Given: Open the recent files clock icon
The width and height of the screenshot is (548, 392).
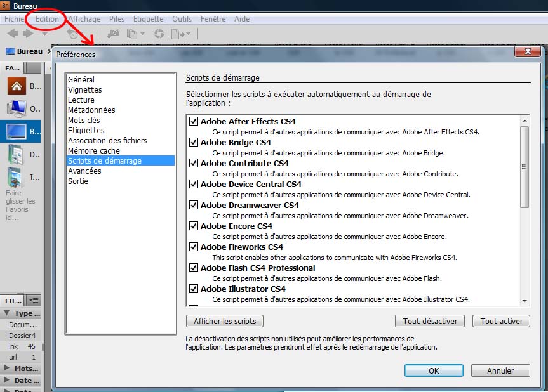Looking at the screenshot, I should tap(73, 34).
